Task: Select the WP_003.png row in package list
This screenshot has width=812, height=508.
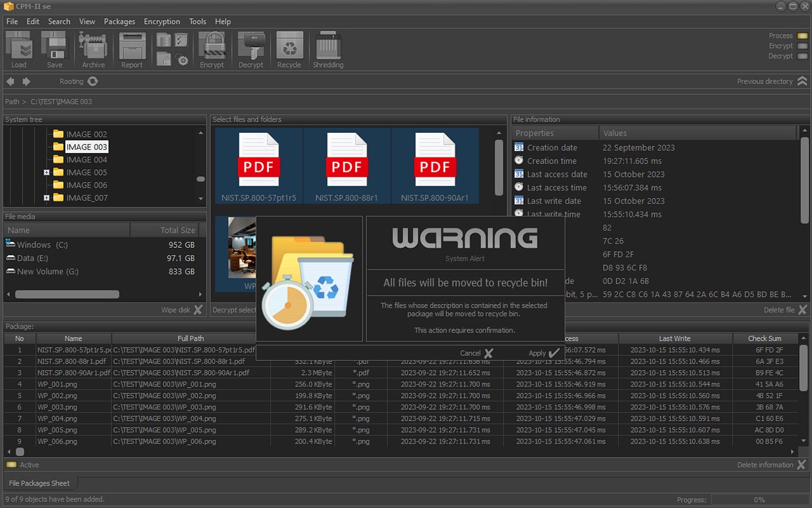Action: [x=401, y=407]
